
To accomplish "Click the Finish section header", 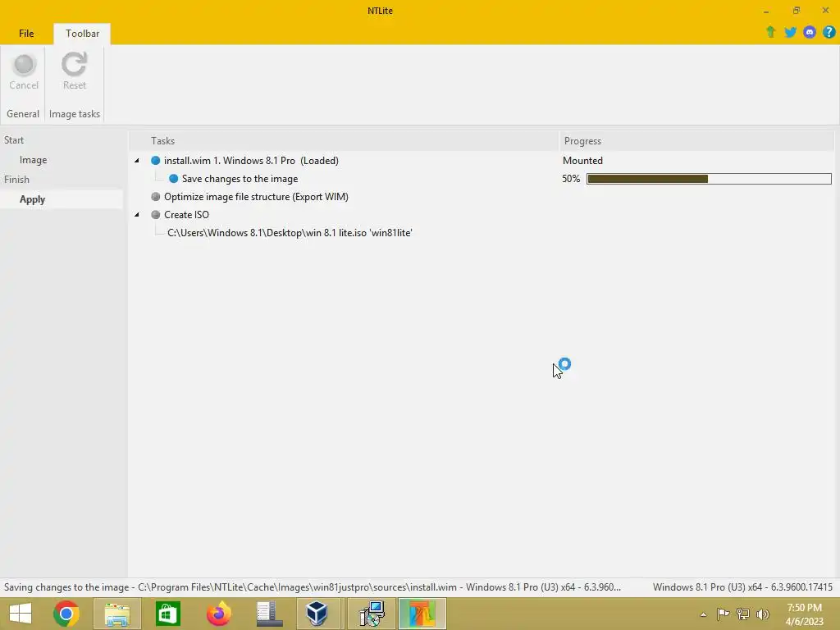I will coord(16,180).
